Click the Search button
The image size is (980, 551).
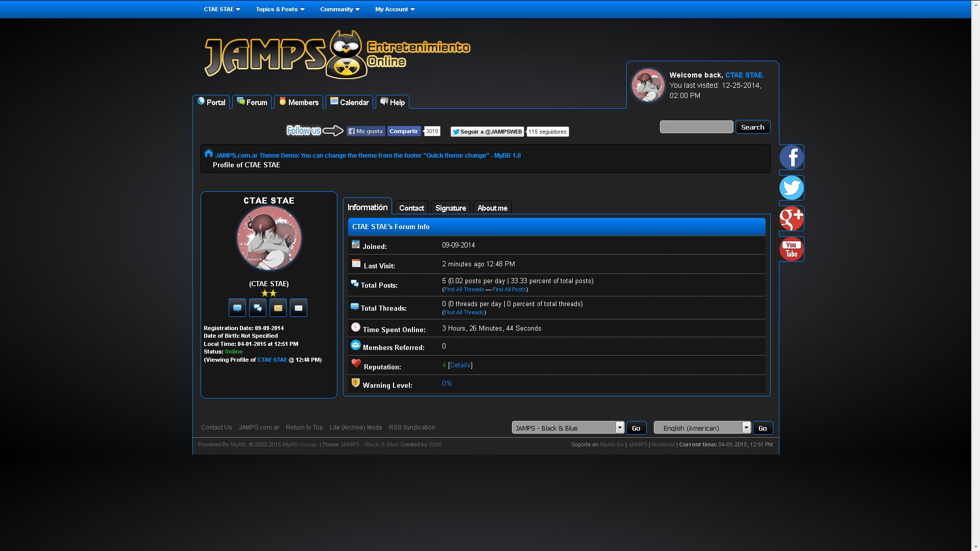pyautogui.click(x=752, y=127)
